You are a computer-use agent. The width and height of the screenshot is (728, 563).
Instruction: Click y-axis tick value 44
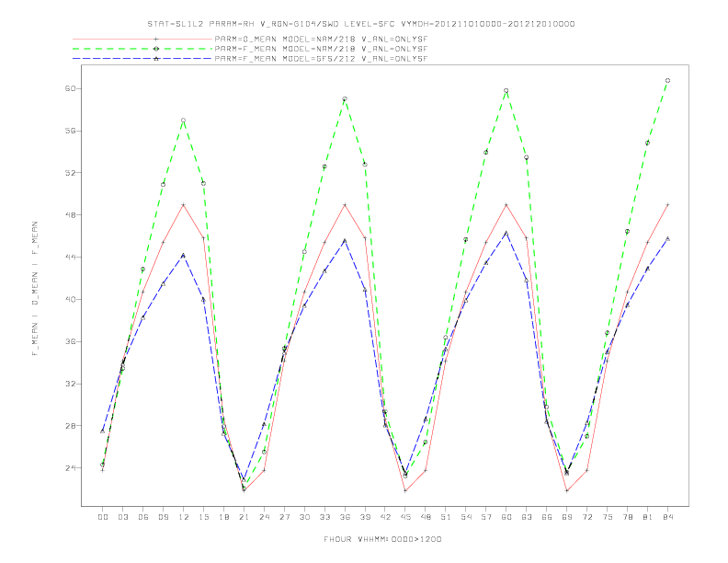click(70, 257)
